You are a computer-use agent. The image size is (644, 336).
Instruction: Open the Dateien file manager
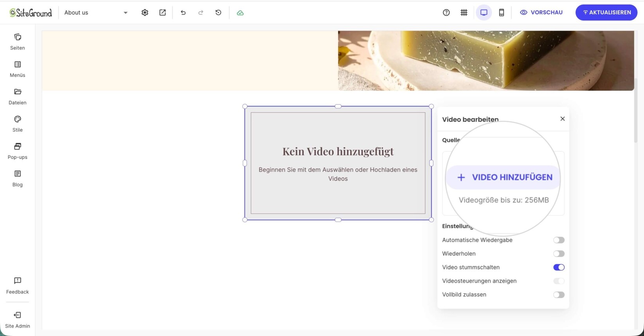click(18, 97)
